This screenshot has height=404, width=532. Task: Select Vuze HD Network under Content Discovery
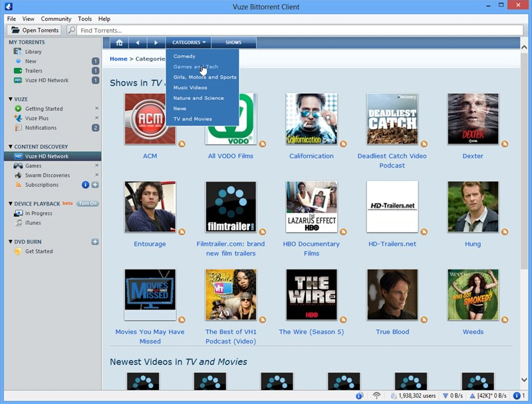tap(53, 156)
